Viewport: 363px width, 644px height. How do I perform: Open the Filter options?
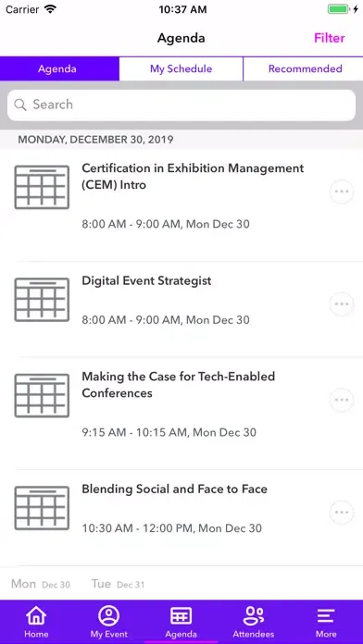tap(330, 38)
